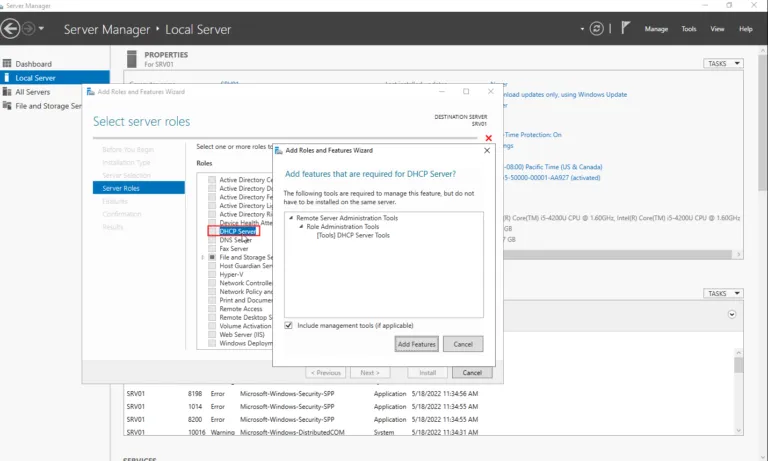768x461 pixels.
Task: Click the File and Storage Services icon
Action: coord(7,105)
